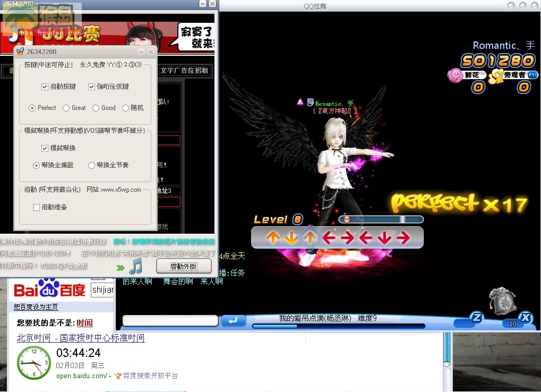Image resolution: width=541 pixels, height=392 pixels.
Task: Click the score 501280
Action: (498, 61)
